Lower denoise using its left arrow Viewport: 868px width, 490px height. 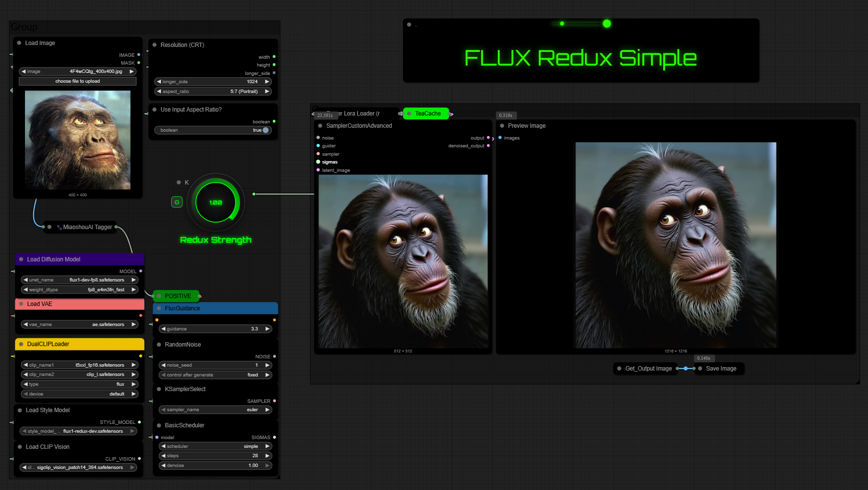(x=163, y=466)
